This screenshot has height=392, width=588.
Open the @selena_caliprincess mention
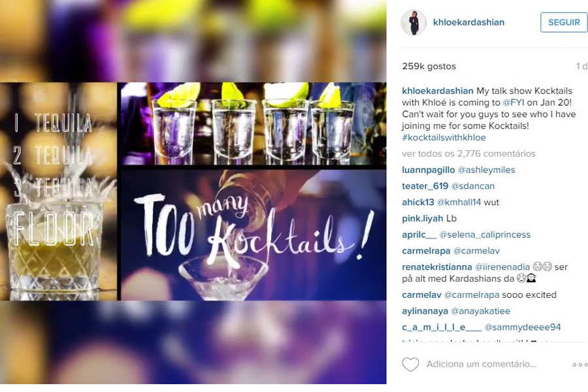485,235
